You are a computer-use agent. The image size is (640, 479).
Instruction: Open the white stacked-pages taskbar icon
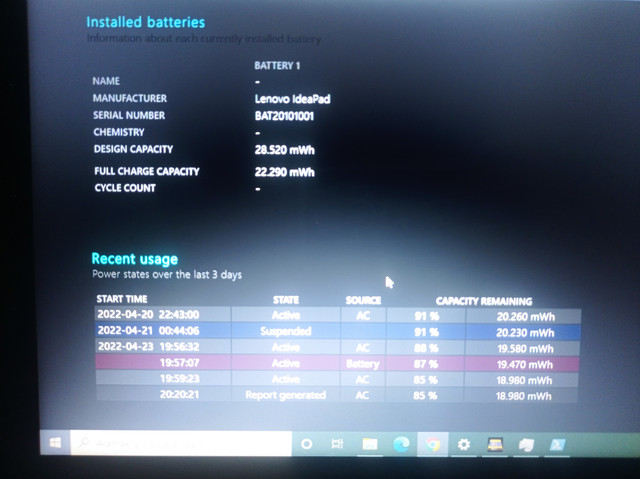(x=526, y=445)
